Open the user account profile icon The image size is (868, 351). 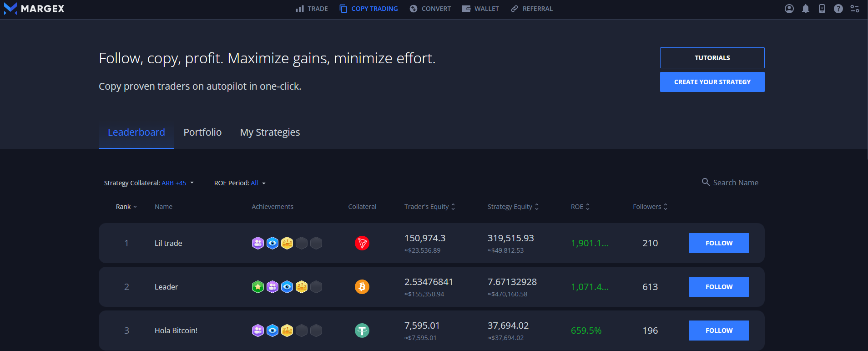pyautogui.click(x=789, y=9)
